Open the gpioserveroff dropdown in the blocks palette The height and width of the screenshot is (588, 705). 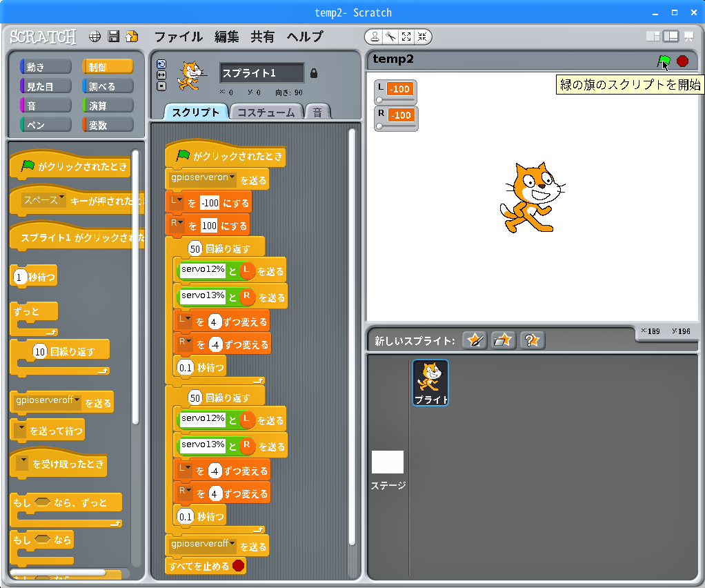77,400
